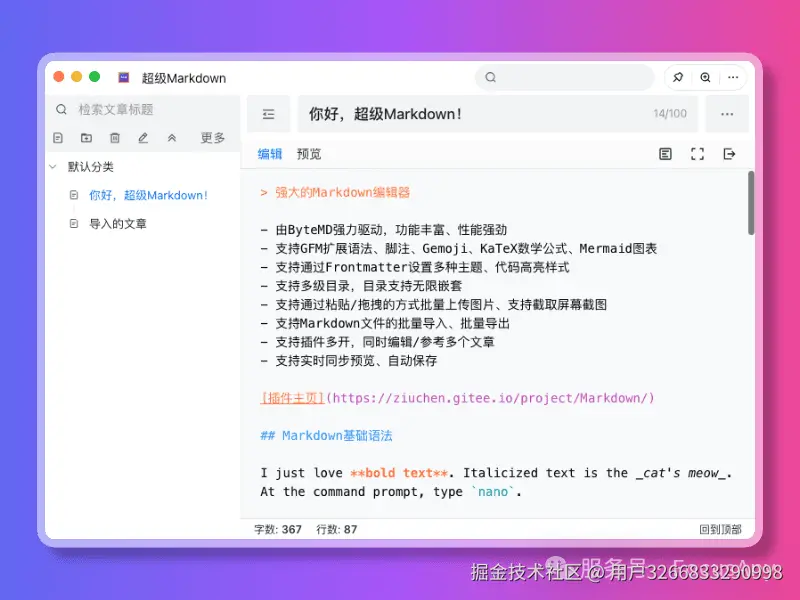The image size is (800, 600).
Task: Open the 更多 menu in sidebar
Action: coord(213,138)
